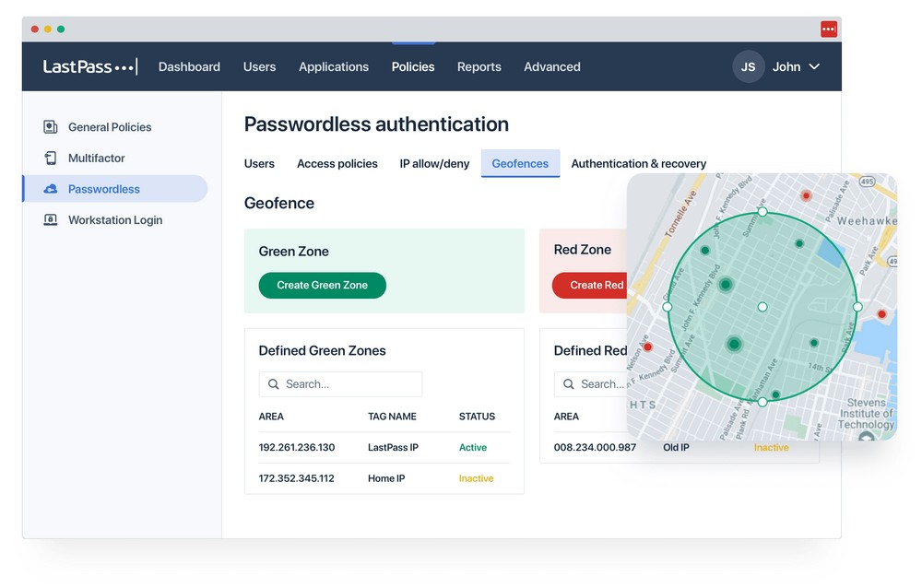The image size is (922, 588).
Task: Select the Access policies tab
Action: click(337, 163)
